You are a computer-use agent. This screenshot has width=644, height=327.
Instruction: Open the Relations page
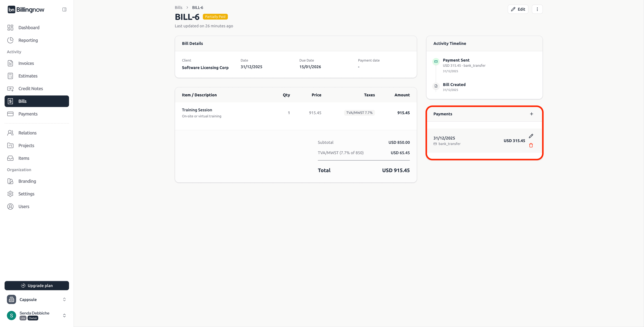27,133
